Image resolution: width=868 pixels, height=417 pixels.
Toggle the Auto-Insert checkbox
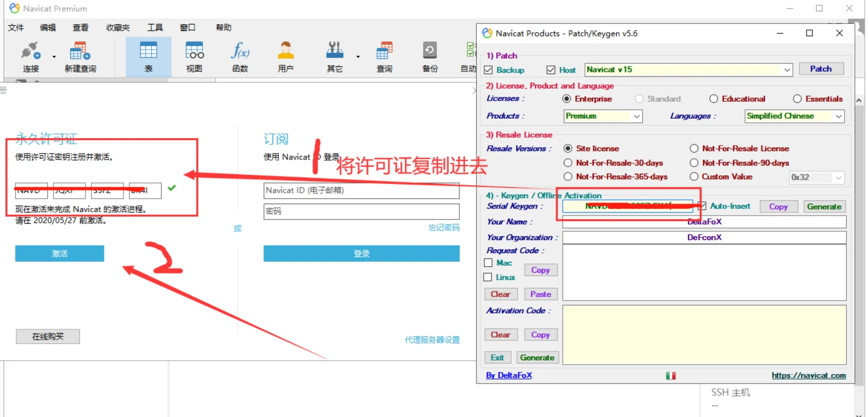[703, 206]
